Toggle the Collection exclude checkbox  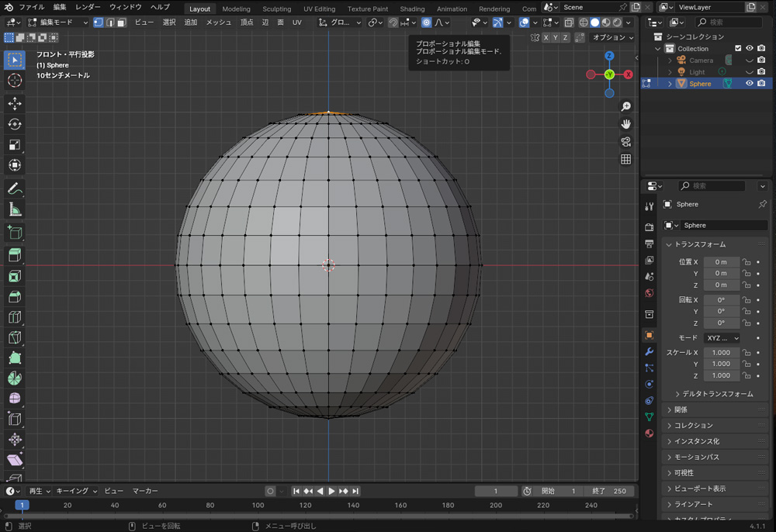click(738, 48)
